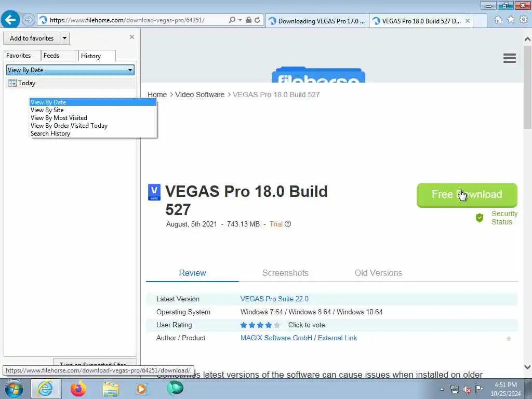This screenshot has height=399, width=532.
Task: Close the VEGAS Pro 18.0 tab
Action: pos(467,21)
